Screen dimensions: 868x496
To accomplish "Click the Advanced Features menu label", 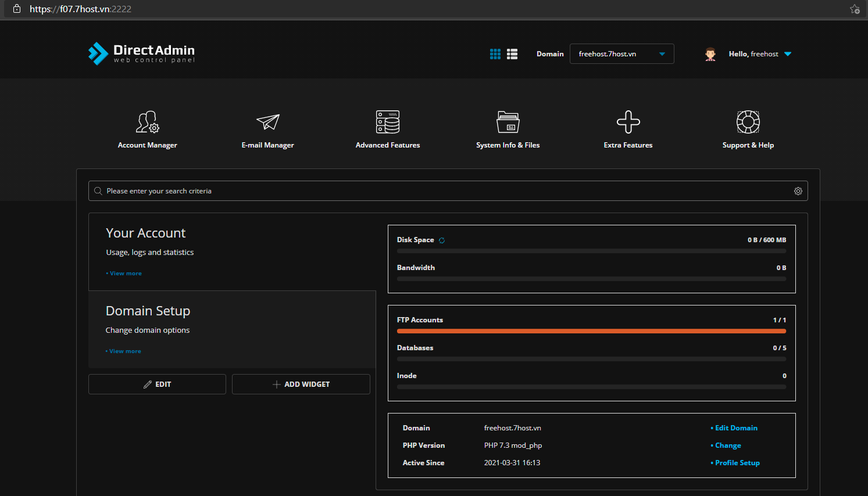I will (388, 145).
